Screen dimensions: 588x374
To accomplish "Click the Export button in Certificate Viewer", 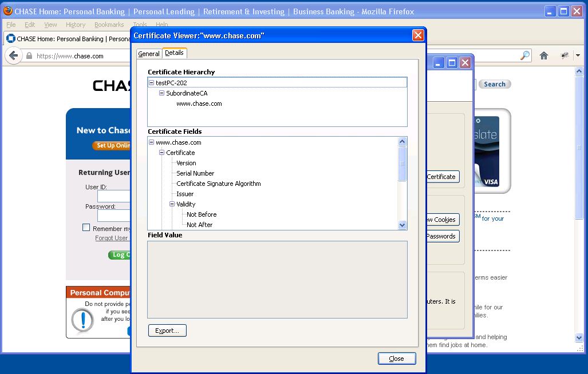I will click(x=167, y=331).
